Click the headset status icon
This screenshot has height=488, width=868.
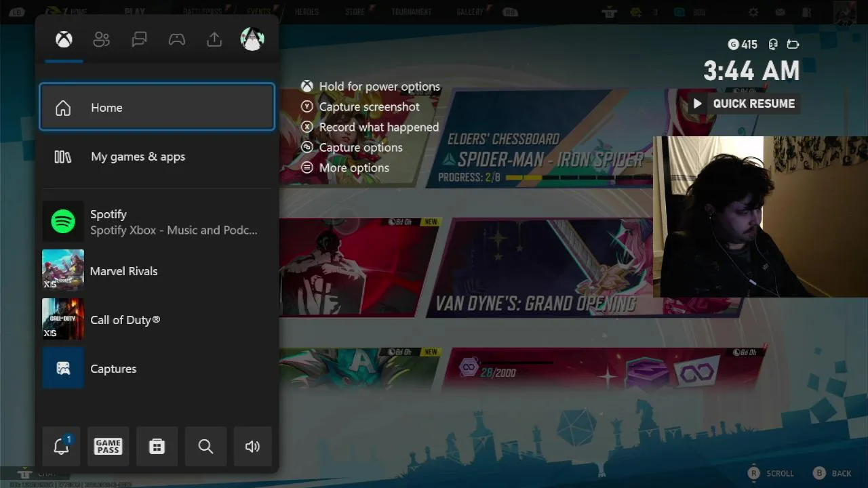773,45
